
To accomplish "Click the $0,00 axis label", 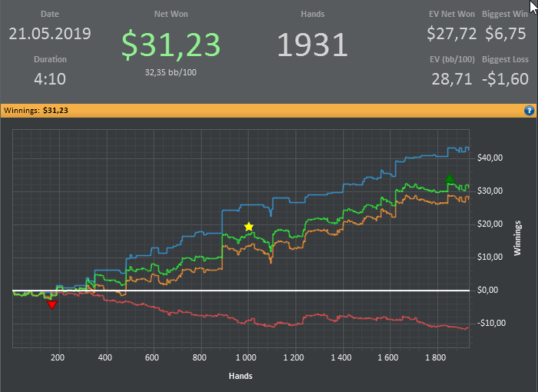I will tap(487, 290).
